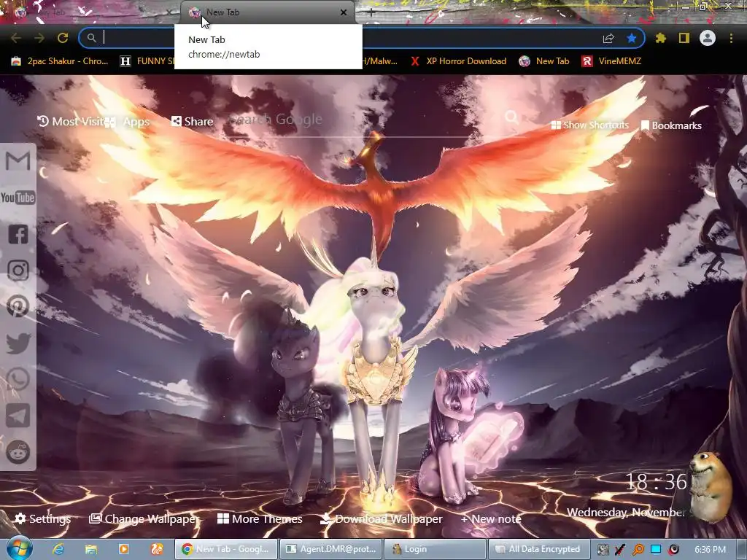The image size is (747, 560).
Task: Click Show Shortcuts
Action: point(589,125)
